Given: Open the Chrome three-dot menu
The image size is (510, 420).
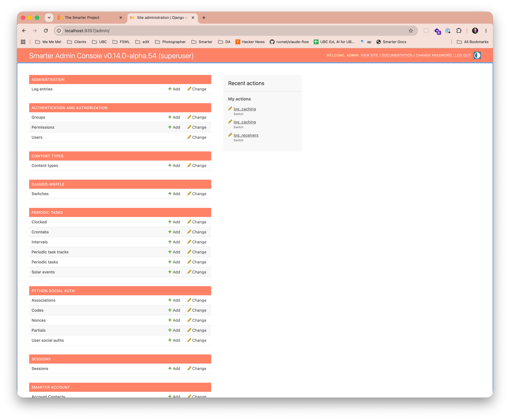Looking at the screenshot, I should tap(486, 31).
